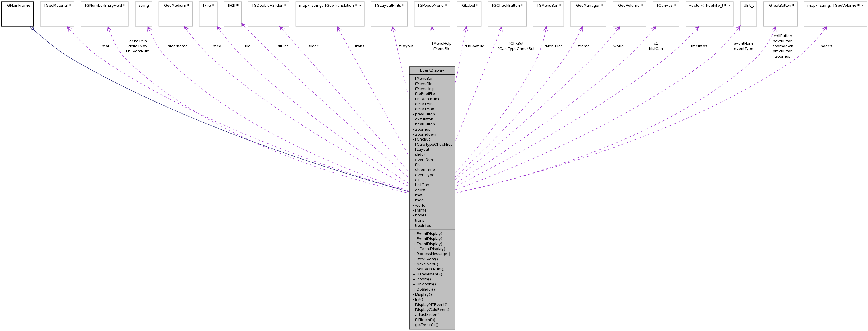Open the TGMenuBar * node
This screenshot has width=868, height=331.
[548, 14]
